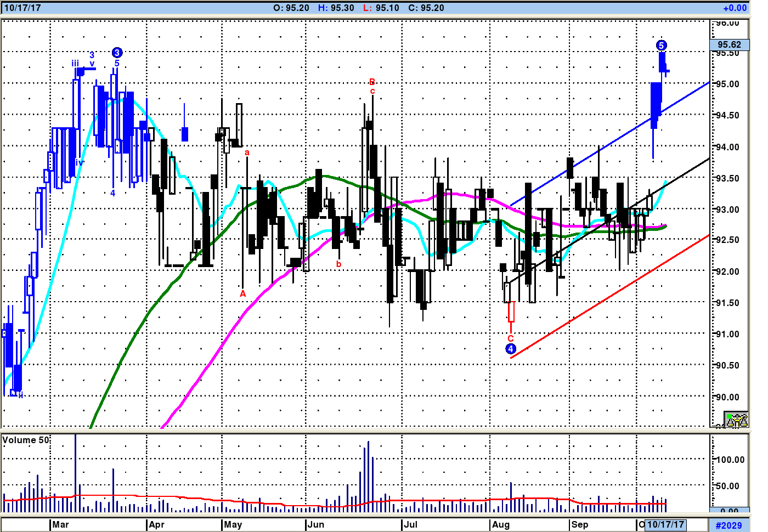Screen dimensions: 768x532
Task: Select the red 'C' wave label
Action: click(x=511, y=338)
